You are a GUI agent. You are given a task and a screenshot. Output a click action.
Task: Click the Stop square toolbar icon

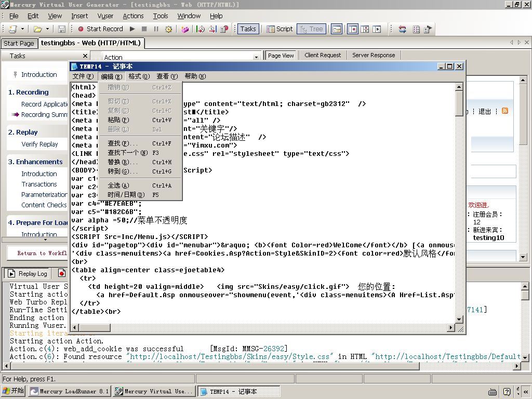click(144, 29)
